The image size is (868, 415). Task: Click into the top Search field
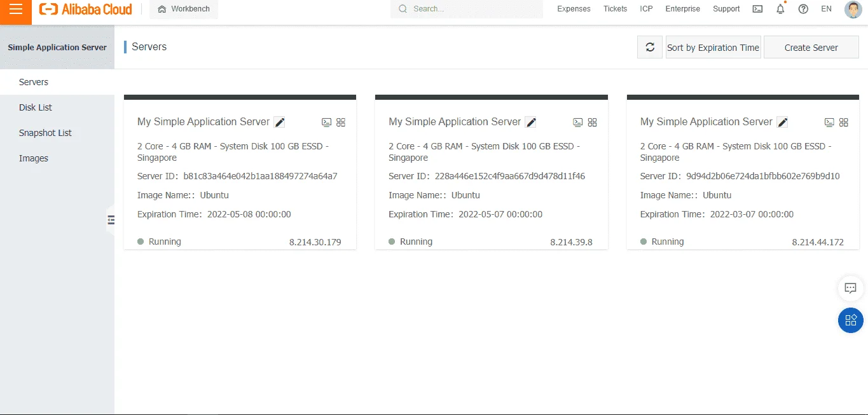467,9
